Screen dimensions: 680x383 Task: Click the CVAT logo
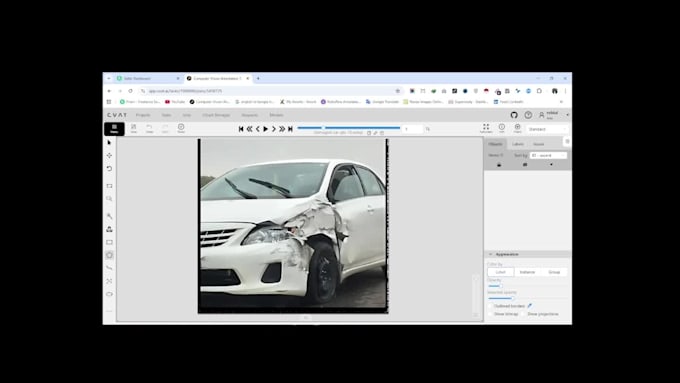117,115
